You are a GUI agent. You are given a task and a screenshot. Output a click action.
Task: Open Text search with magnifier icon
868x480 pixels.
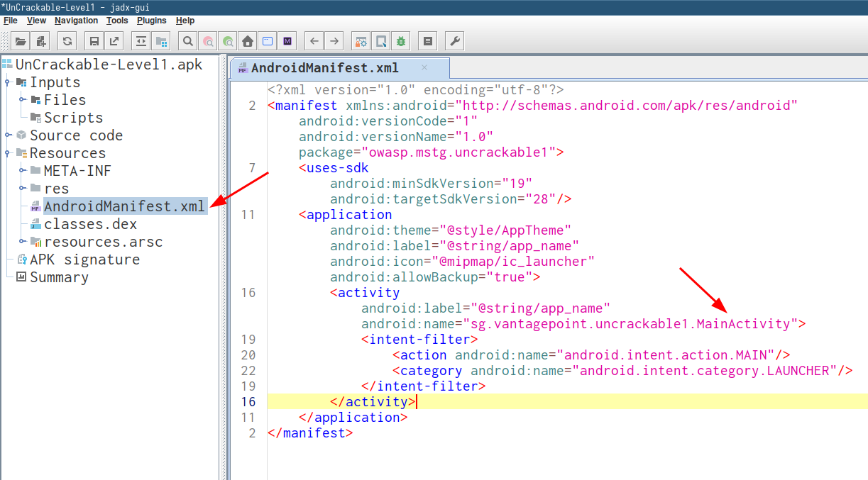pyautogui.click(x=187, y=40)
